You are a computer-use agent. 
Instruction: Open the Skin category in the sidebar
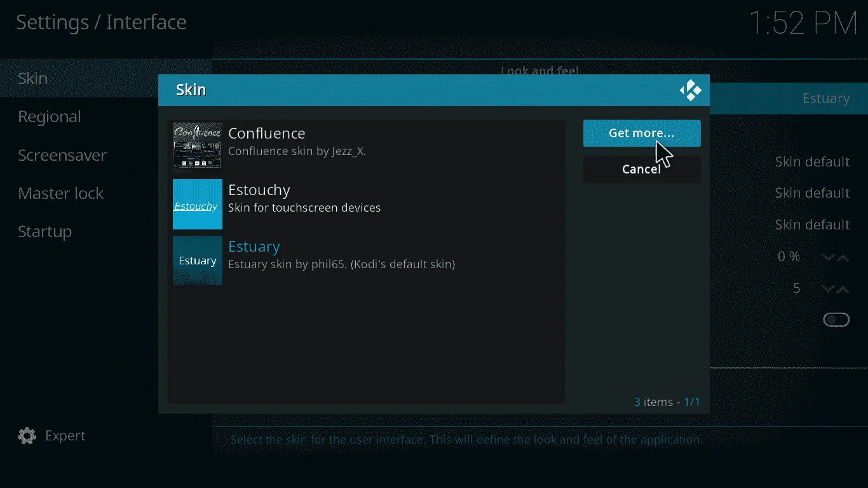(107, 78)
